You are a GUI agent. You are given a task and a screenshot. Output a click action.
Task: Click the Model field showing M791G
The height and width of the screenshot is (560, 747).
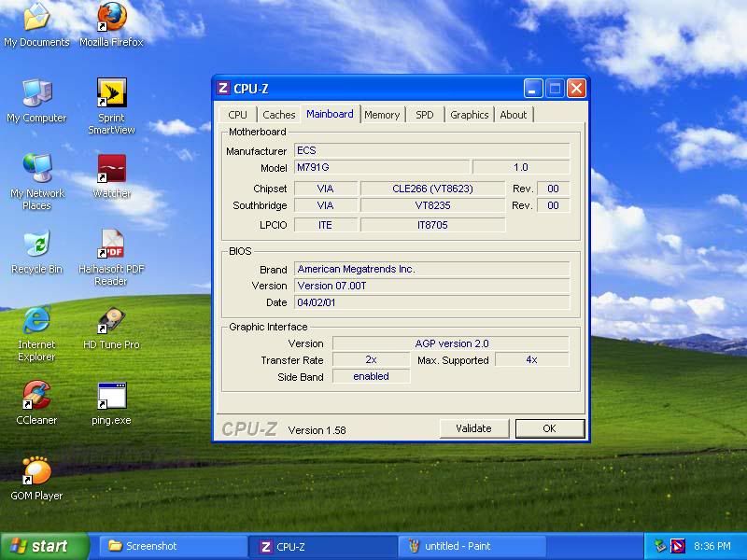[382, 167]
